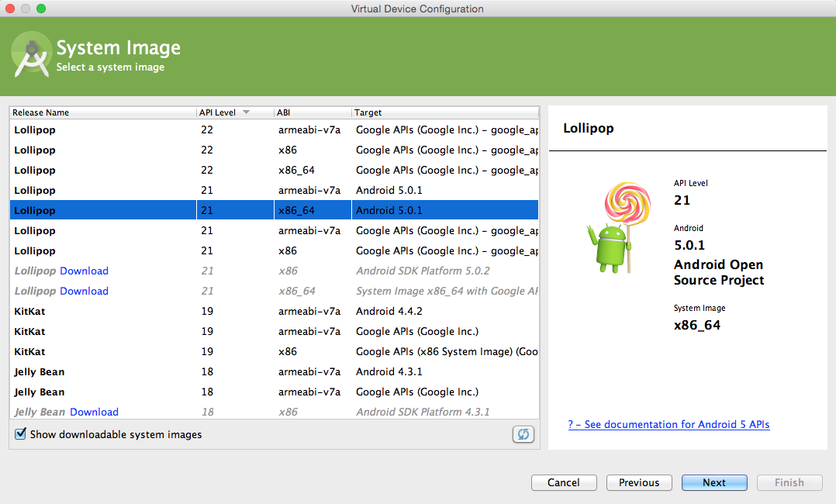This screenshot has width=836, height=504.
Task: Click the Virtual Device Configuration title bar
Action: (x=417, y=9)
